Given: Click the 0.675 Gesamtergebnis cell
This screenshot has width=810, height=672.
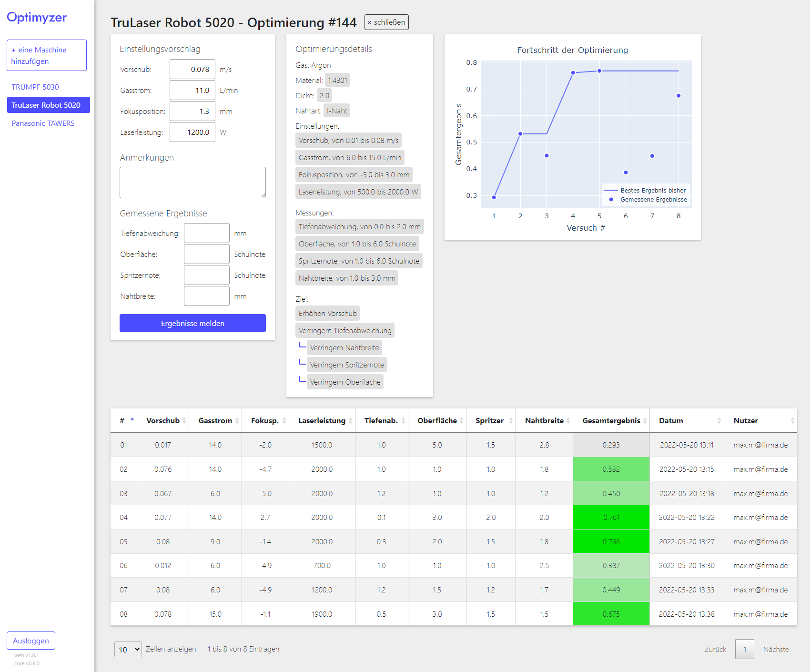Looking at the screenshot, I should tap(611, 614).
